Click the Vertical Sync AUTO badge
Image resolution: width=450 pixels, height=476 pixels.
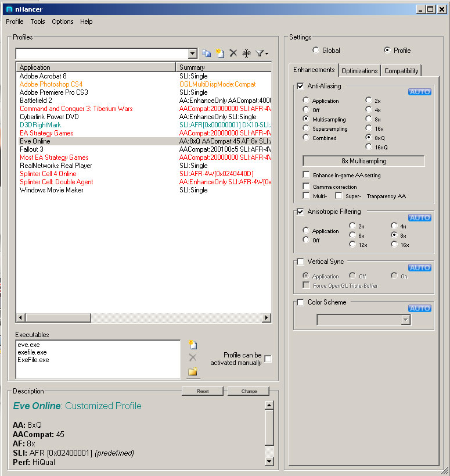(x=420, y=268)
